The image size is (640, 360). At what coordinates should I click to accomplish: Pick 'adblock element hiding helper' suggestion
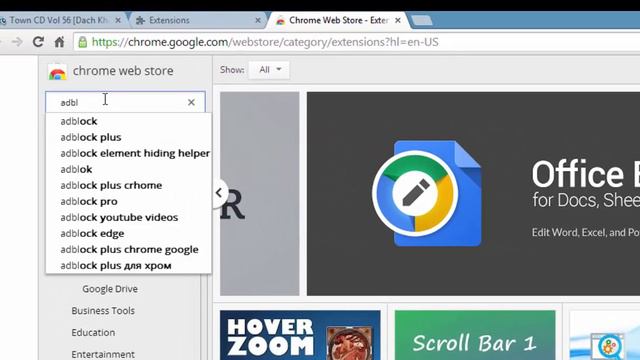tap(129, 153)
